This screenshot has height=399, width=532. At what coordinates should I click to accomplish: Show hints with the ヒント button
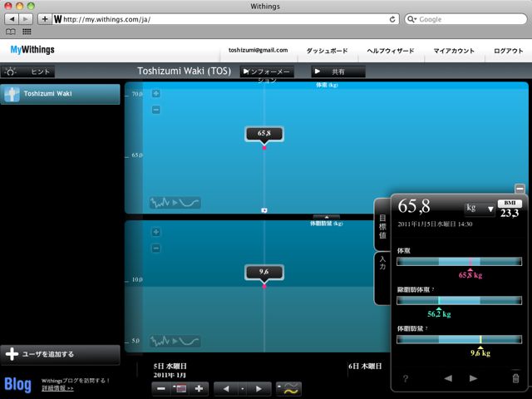pos(27,71)
